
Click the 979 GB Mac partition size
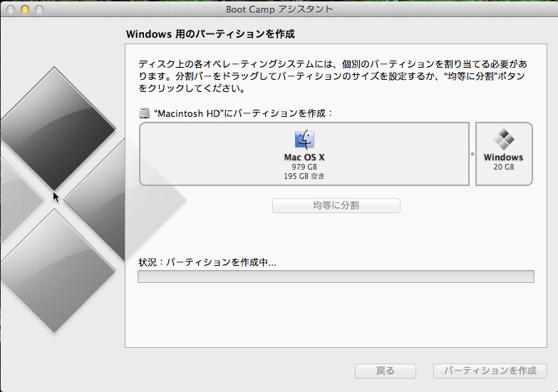click(x=304, y=167)
